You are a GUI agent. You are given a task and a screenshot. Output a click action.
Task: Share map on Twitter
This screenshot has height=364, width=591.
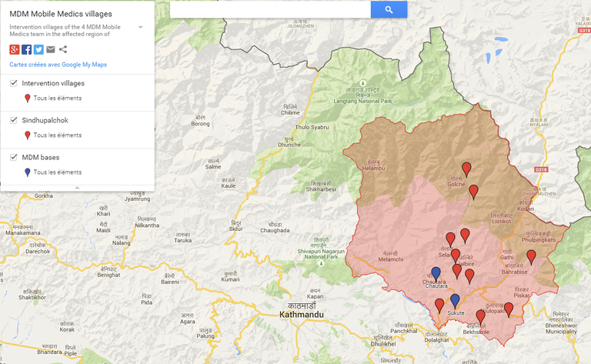click(38, 49)
